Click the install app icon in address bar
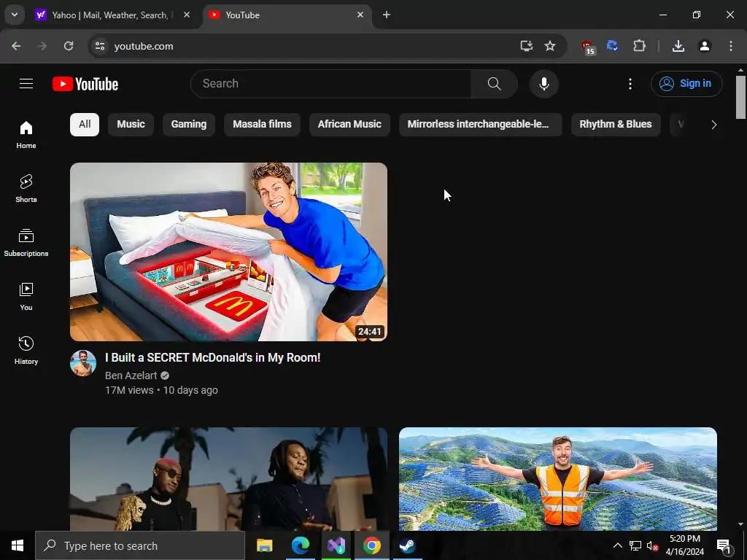 527,46
